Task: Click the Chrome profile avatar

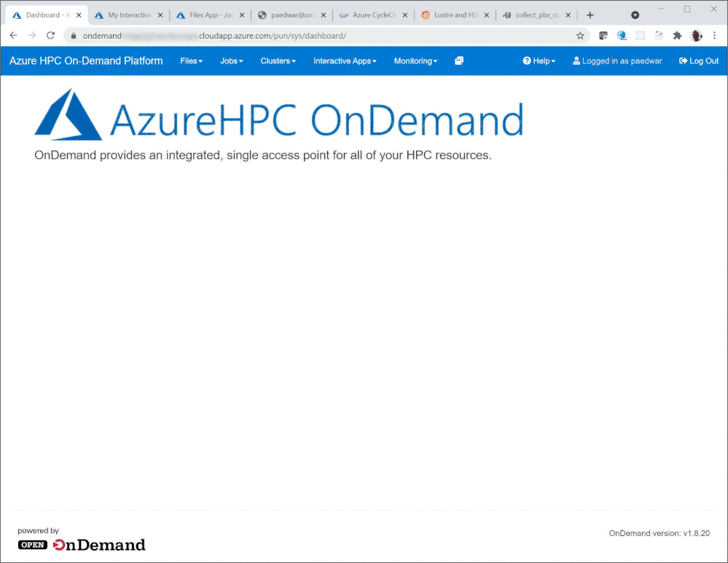Action: tap(696, 35)
